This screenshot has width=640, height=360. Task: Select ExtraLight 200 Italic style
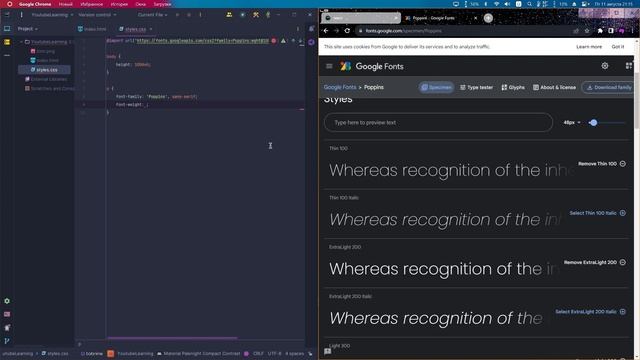[x=590, y=312]
